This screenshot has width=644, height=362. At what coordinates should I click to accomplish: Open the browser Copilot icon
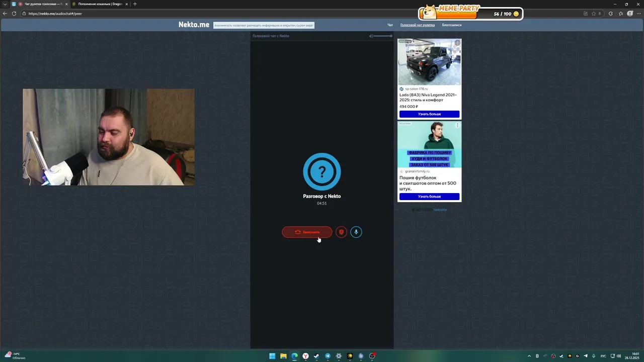tap(611, 14)
